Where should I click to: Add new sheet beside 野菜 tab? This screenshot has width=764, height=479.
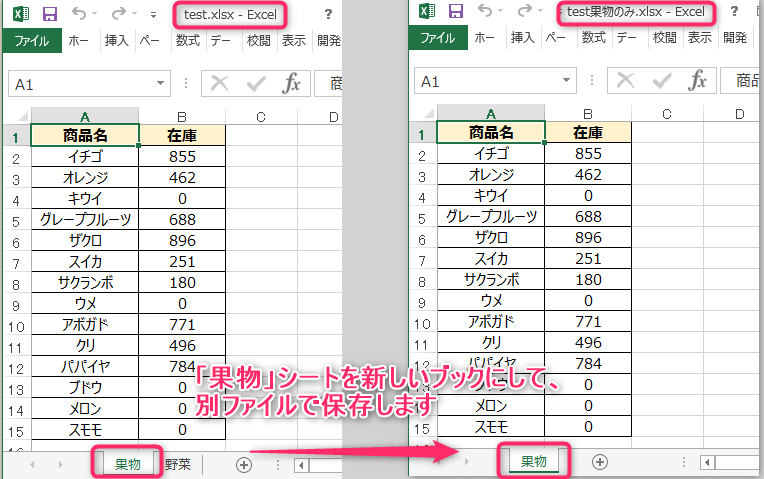(x=244, y=465)
